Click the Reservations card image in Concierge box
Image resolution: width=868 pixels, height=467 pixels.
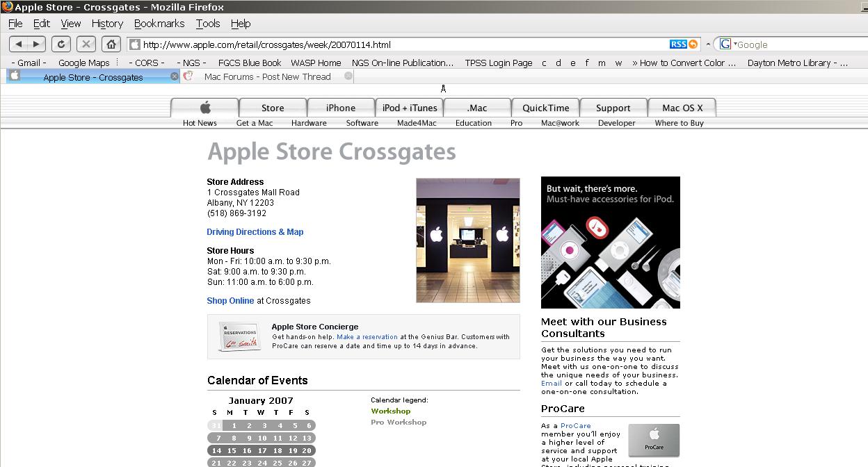point(239,336)
